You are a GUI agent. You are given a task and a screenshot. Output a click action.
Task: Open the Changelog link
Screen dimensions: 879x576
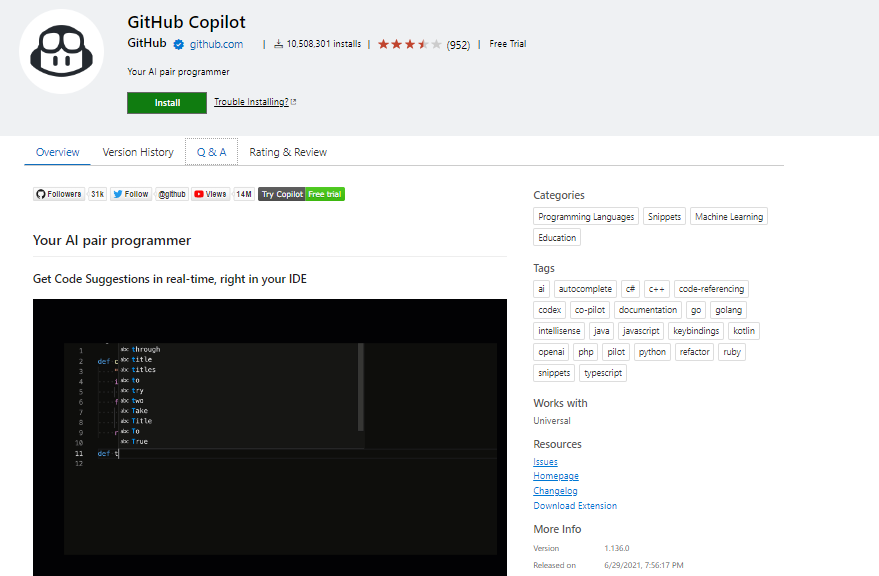click(555, 490)
